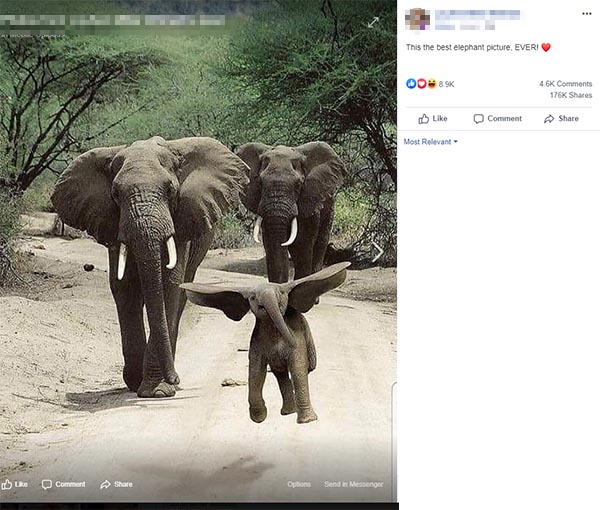Go to next photo with right chevron

[x=378, y=253]
